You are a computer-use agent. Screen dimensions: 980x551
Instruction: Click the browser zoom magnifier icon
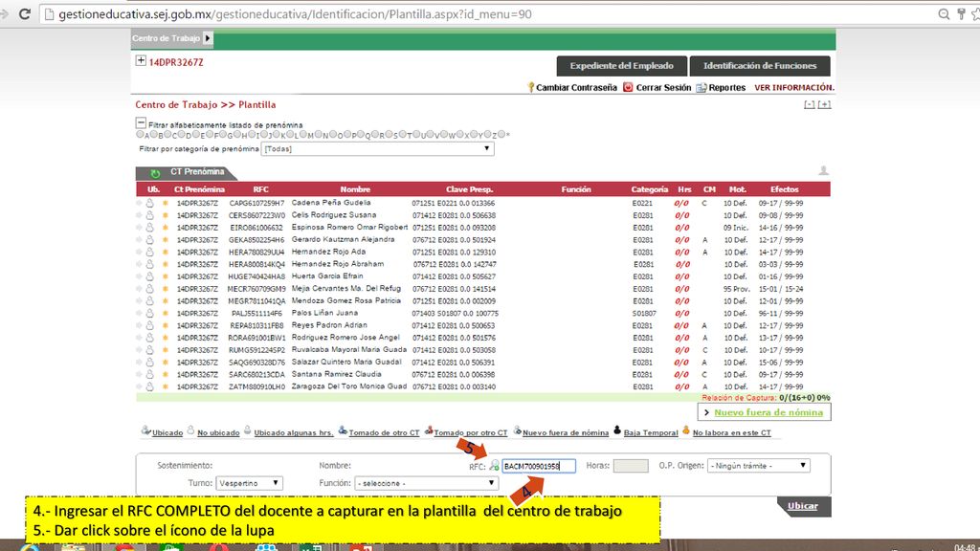tap(944, 13)
